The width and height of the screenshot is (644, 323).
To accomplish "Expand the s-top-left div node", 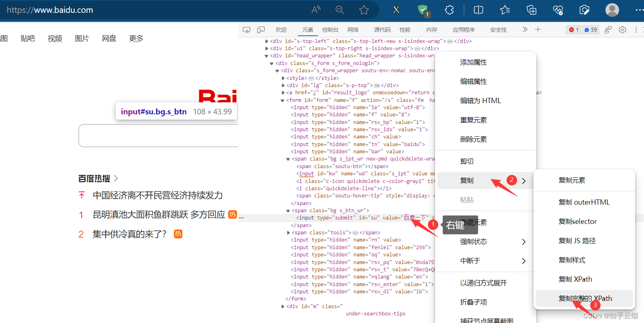I will tap(267, 41).
